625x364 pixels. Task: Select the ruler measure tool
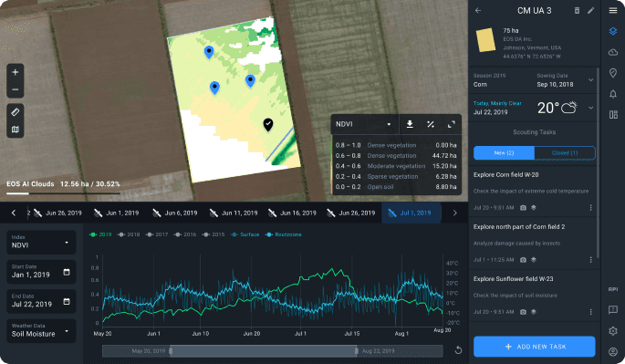coord(16,112)
